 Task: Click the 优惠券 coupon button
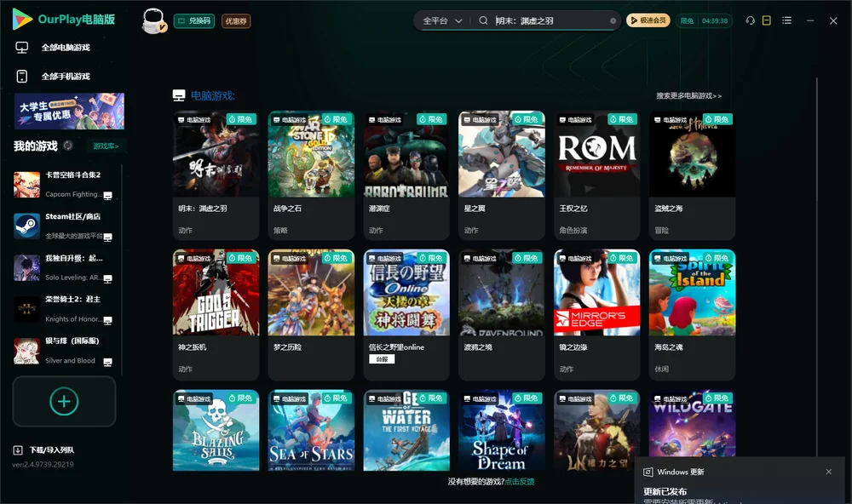pos(236,20)
